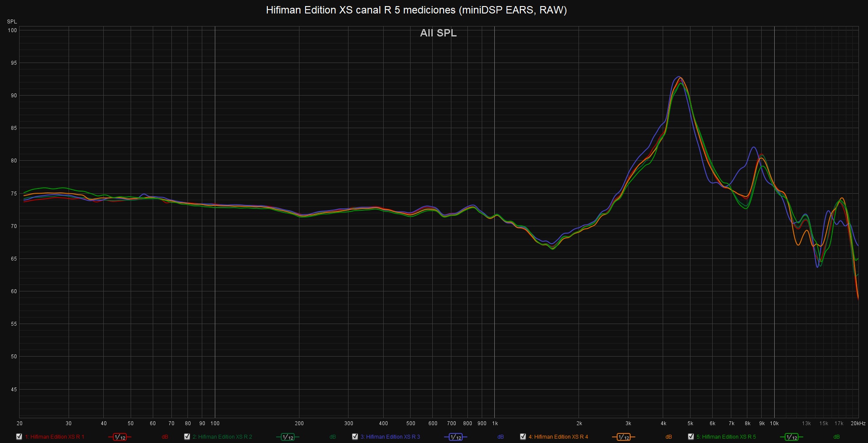Viewport: 868px width, 443px height.
Task: Click the orange 1/12 smoothing icon
Action: click(x=623, y=437)
